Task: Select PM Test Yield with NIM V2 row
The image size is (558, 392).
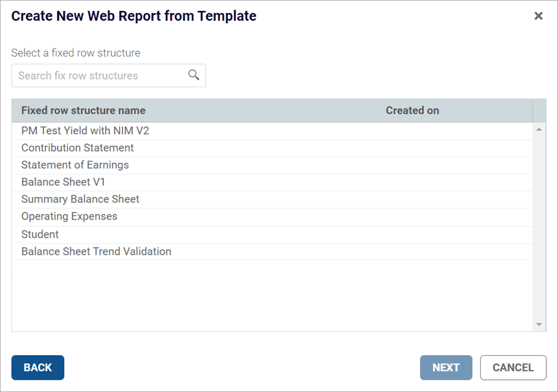Action: pyautogui.click(x=86, y=131)
